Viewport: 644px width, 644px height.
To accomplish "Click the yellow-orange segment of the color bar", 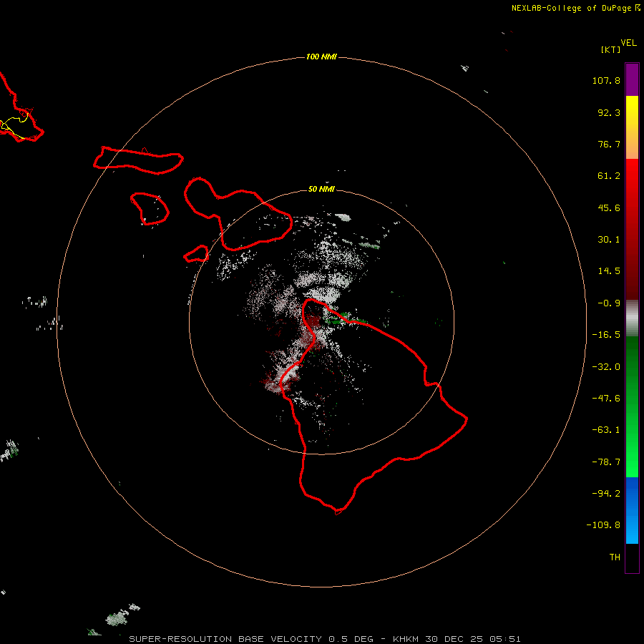I will [x=632, y=127].
